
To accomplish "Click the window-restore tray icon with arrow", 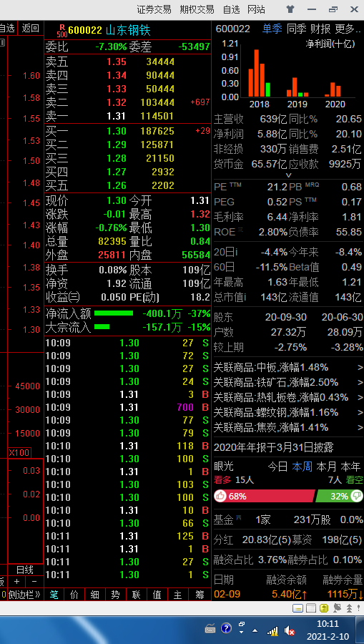I will point(242,628).
